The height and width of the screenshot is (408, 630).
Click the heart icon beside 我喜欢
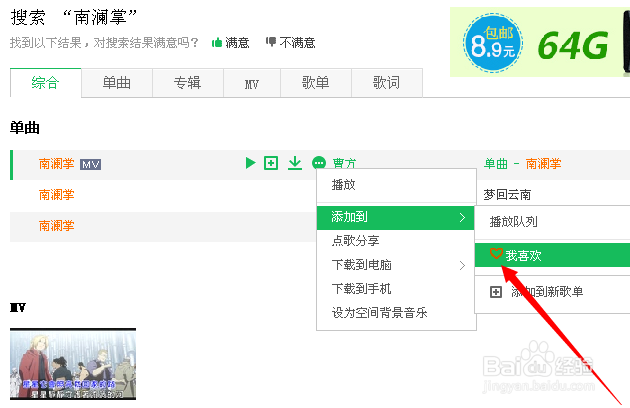[496, 253]
